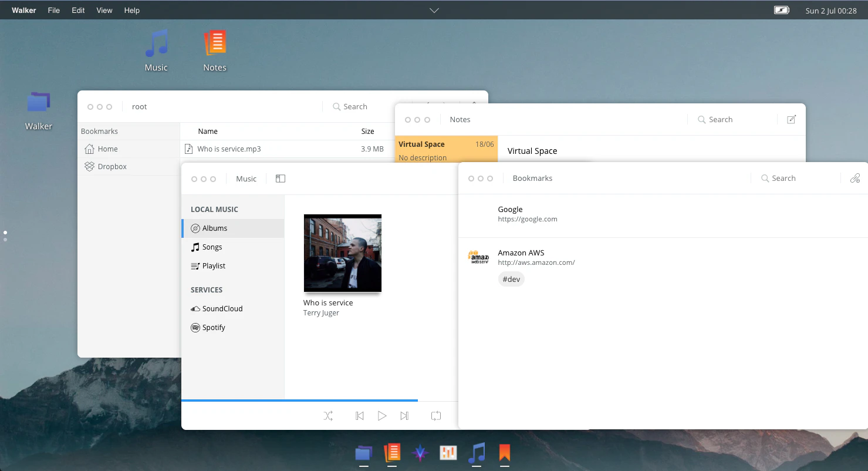Screen dimensions: 868x471
Task: Toggle shuffle in the music player
Action: point(328,416)
